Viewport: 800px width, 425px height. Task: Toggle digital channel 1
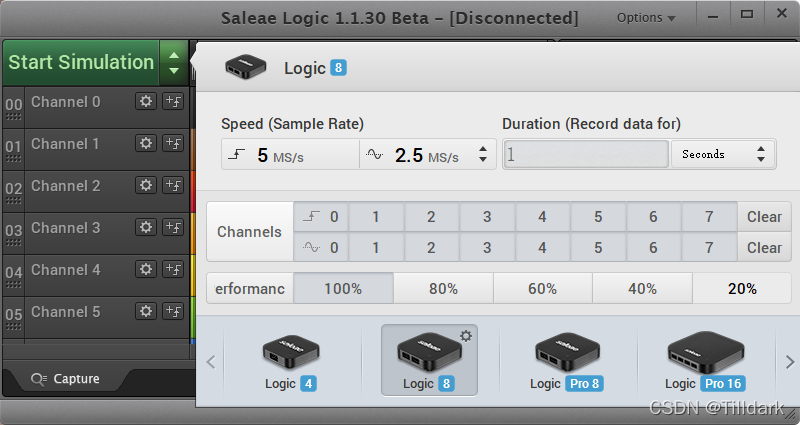tap(376, 217)
